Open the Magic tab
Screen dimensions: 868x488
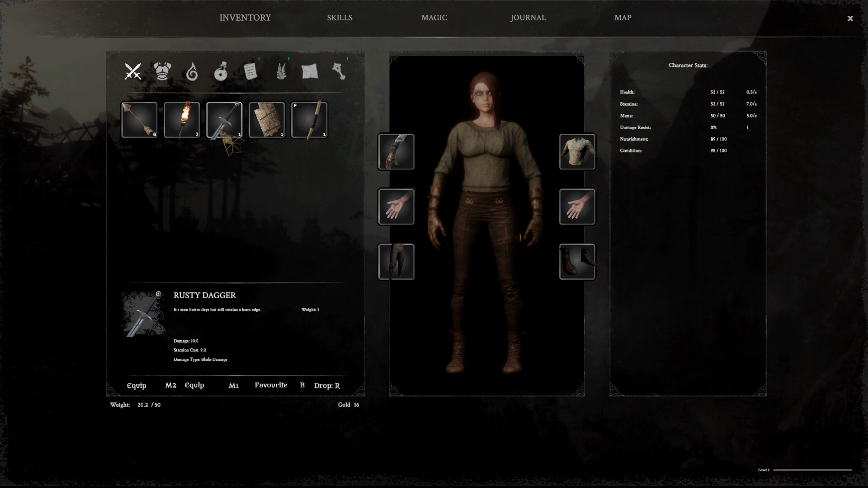pyautogui.click(x=434, y=18)
